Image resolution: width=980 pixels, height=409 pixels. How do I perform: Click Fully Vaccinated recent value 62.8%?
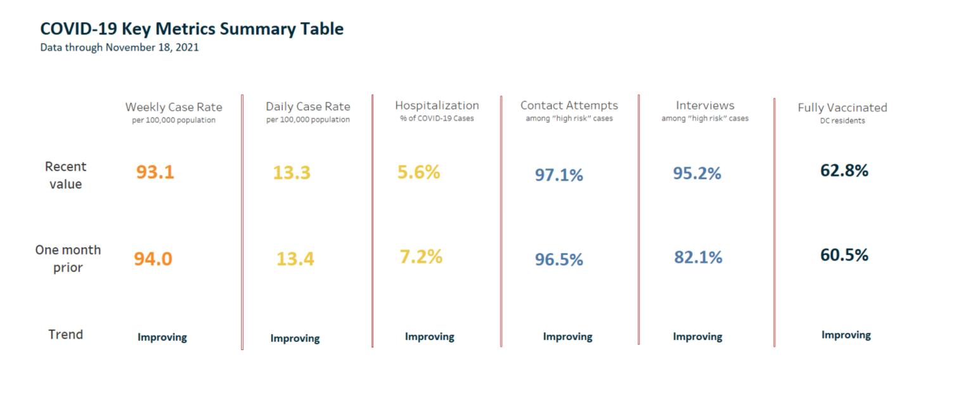click(844, 171)
